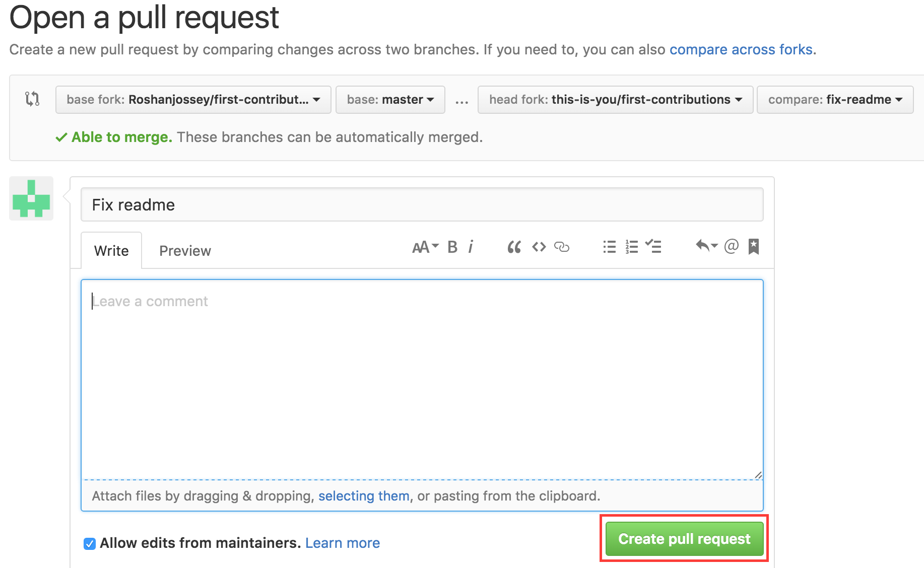Add a numbered list
Screen dimensions: 924x568
(x=631, y=247)
